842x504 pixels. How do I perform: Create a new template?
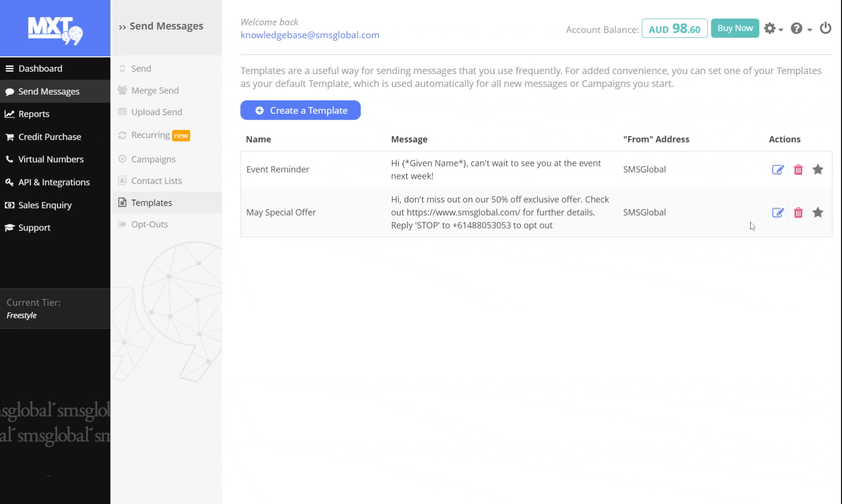pyautogui.click(x=300, y=110)
